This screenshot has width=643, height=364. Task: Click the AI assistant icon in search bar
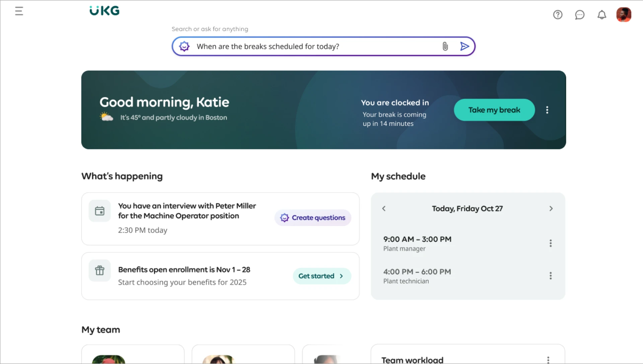(x=184, y=46)
